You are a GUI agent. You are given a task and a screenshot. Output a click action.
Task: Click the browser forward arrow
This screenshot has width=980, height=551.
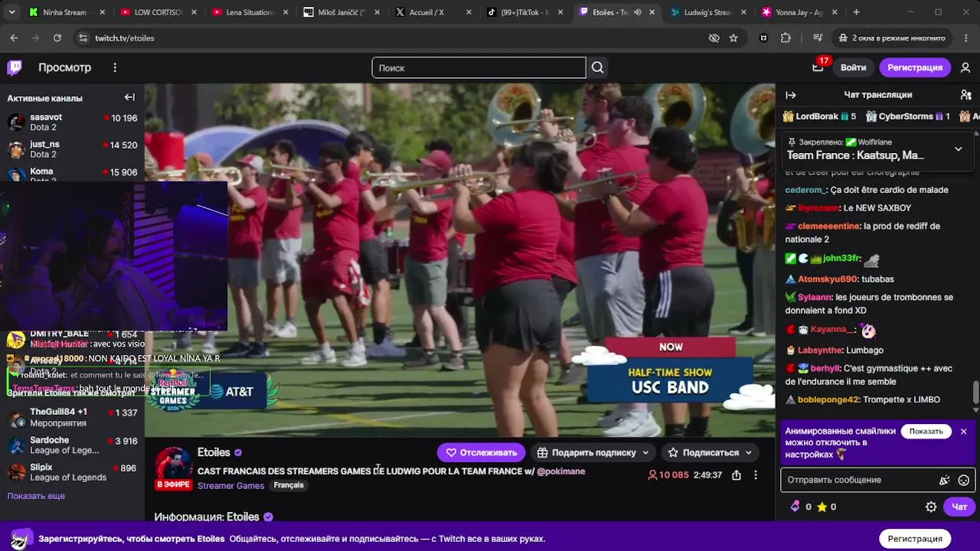pyautogui.click(x=35, y=38)
